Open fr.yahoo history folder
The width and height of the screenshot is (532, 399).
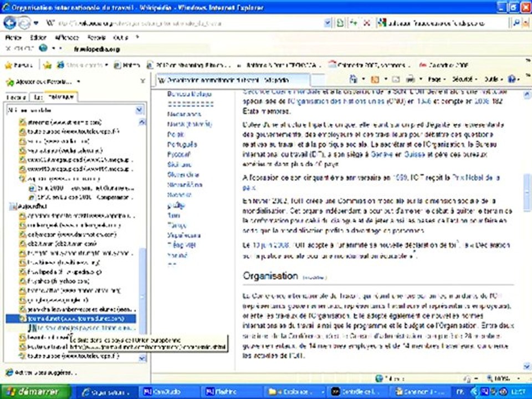[54, 282]
